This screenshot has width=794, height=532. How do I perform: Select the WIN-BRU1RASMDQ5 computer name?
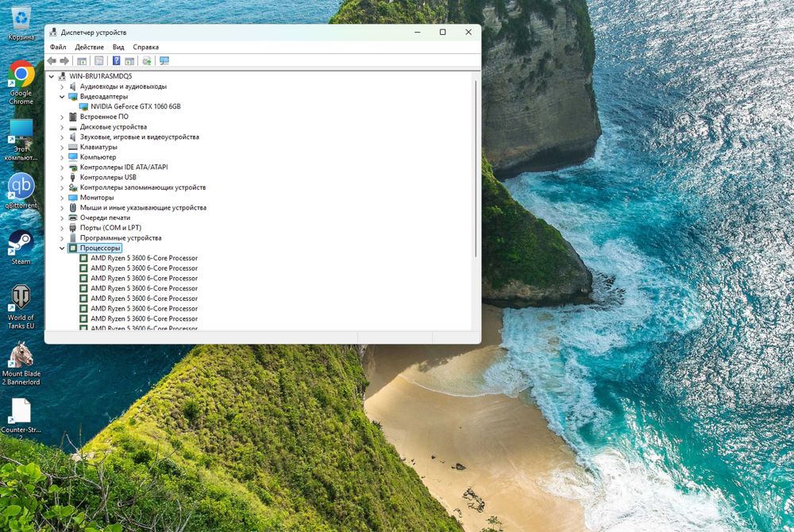coord(101,76)
